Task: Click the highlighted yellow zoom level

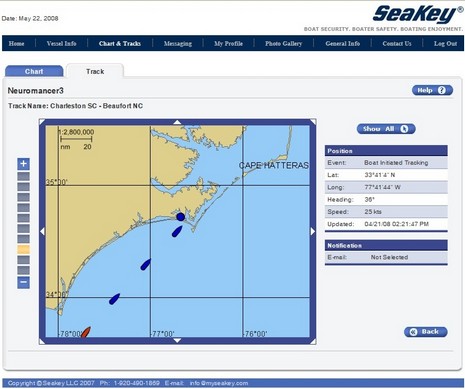Action: pos(23,249)
